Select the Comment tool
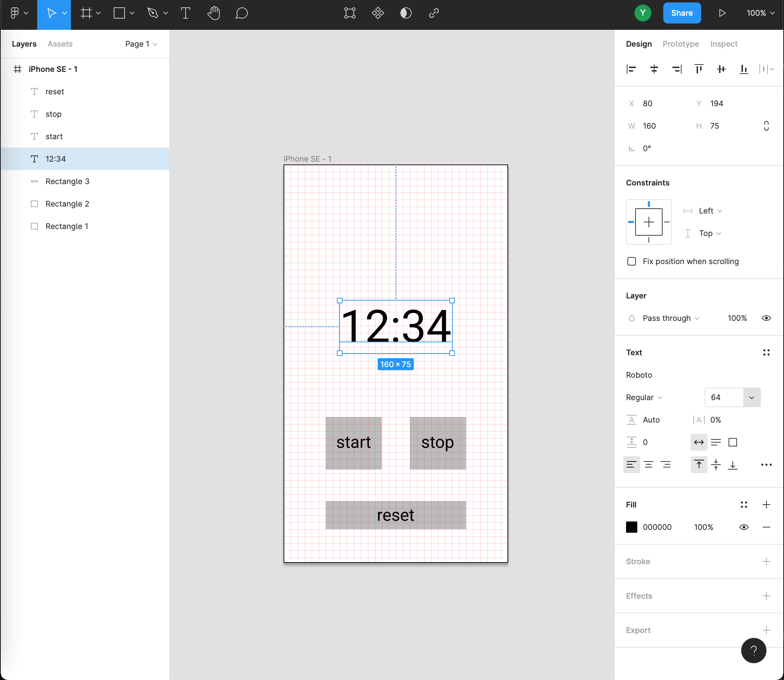The width and height of the screenshot is (784, 680). (x=241, y=13)
